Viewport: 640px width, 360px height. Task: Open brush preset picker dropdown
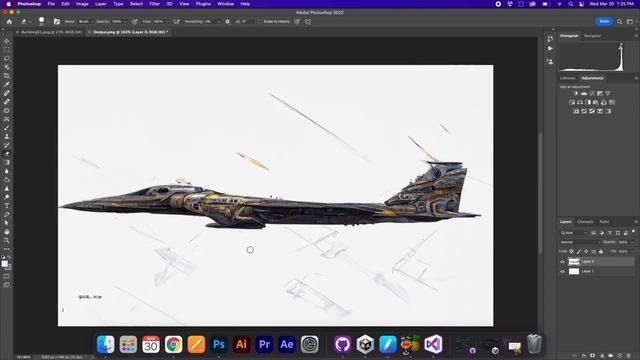48,22
